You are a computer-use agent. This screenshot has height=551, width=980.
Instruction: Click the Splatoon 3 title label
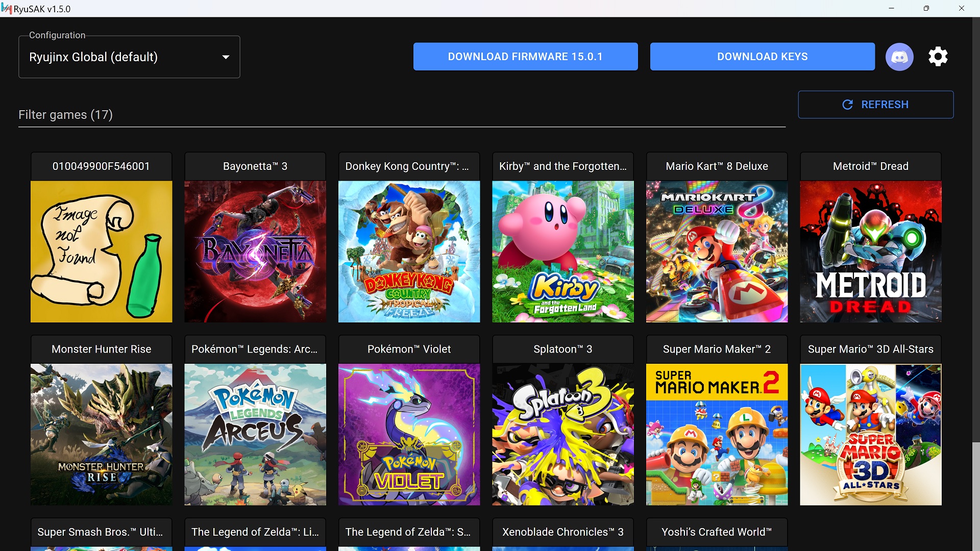point(563,349)
